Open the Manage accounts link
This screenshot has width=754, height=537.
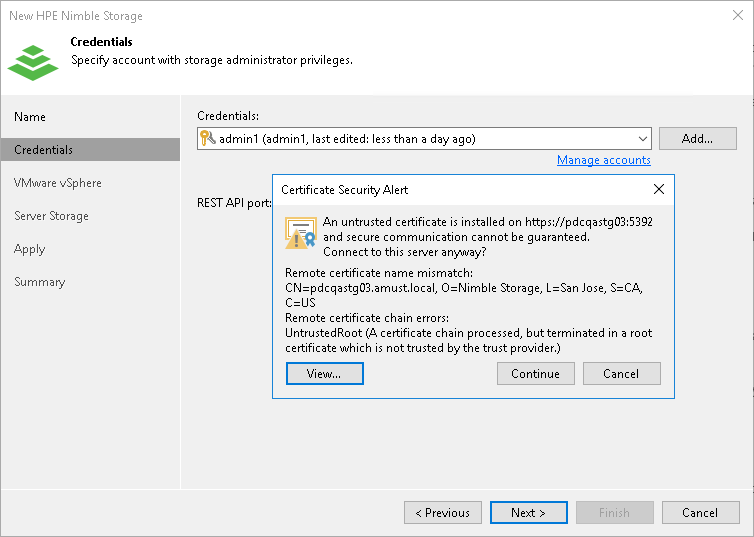(603, 160)
